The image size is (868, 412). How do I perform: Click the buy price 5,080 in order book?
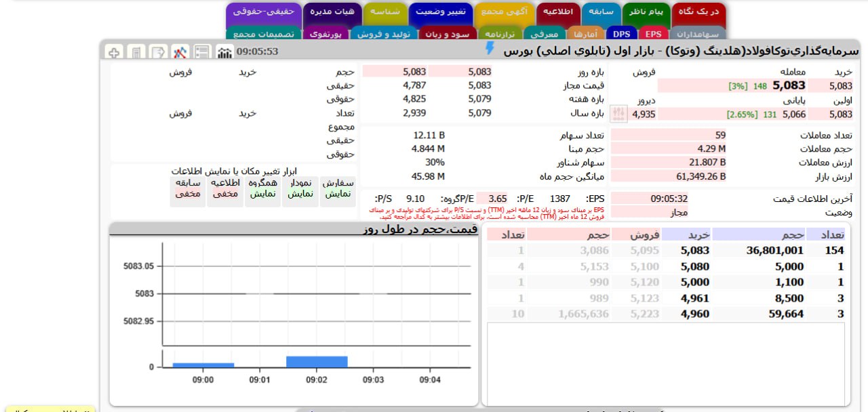695,266
